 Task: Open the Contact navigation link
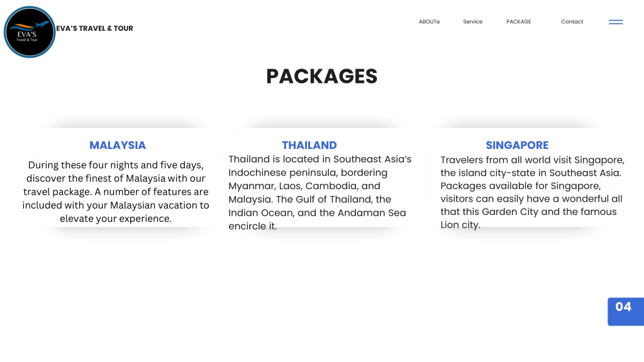pyautogui.click(x=572, y=22)
